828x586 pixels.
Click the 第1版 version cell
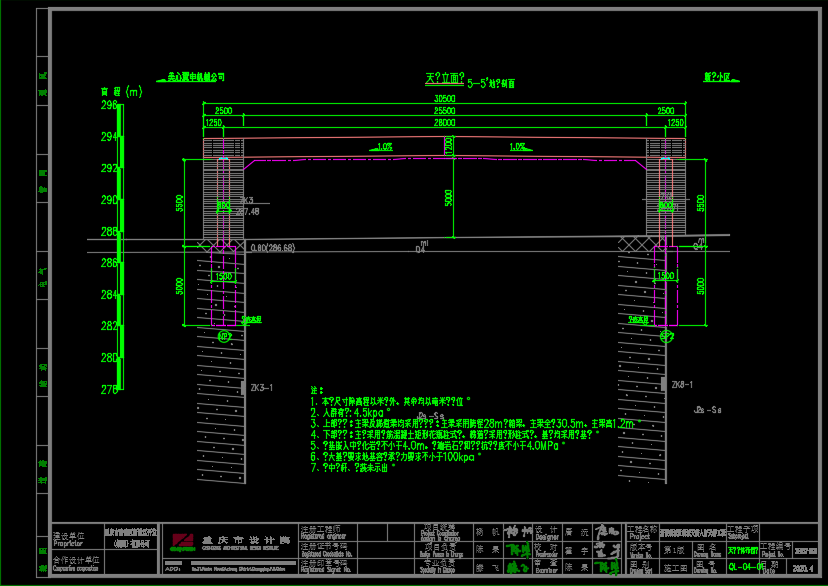coord(674,550)
